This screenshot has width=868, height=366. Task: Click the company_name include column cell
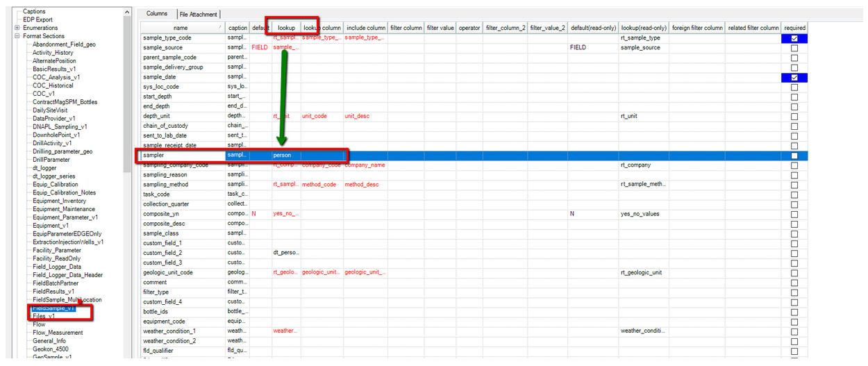coord(365,165)
